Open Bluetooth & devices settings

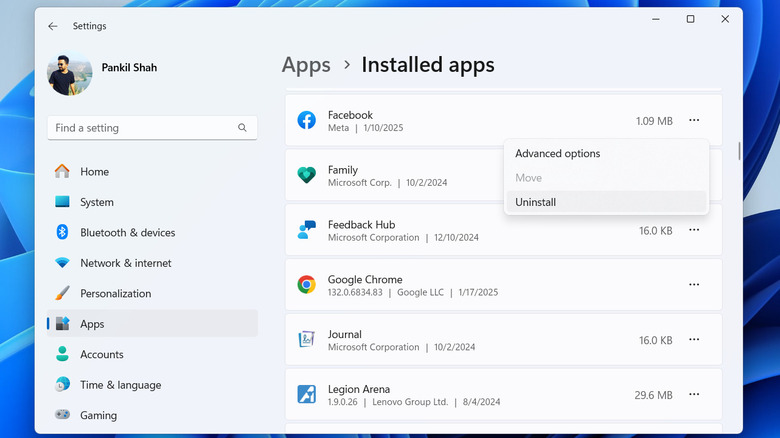(x=127, y=233)
